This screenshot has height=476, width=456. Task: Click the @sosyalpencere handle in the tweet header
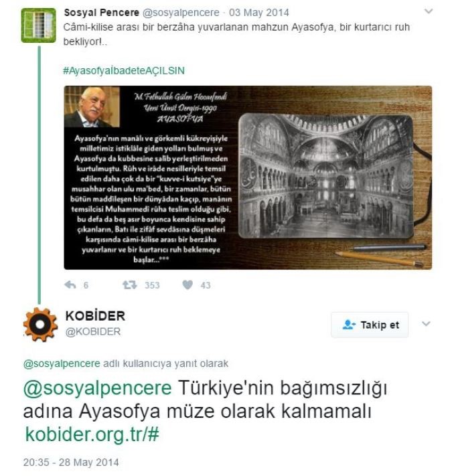pos(181,13)
